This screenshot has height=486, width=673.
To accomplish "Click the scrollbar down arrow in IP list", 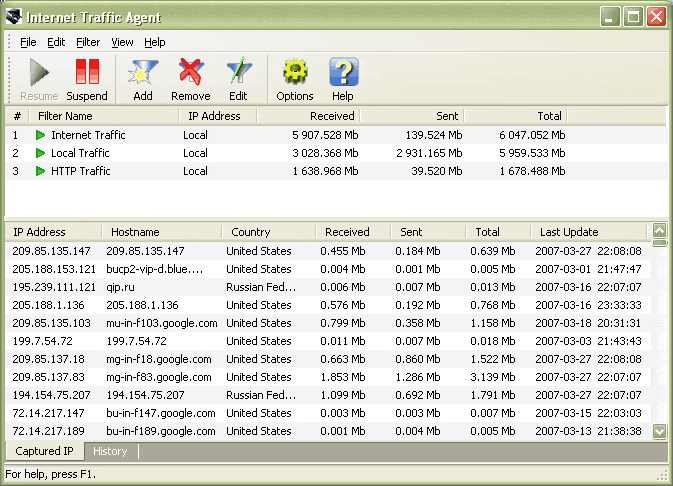I will tap(659, 430).
